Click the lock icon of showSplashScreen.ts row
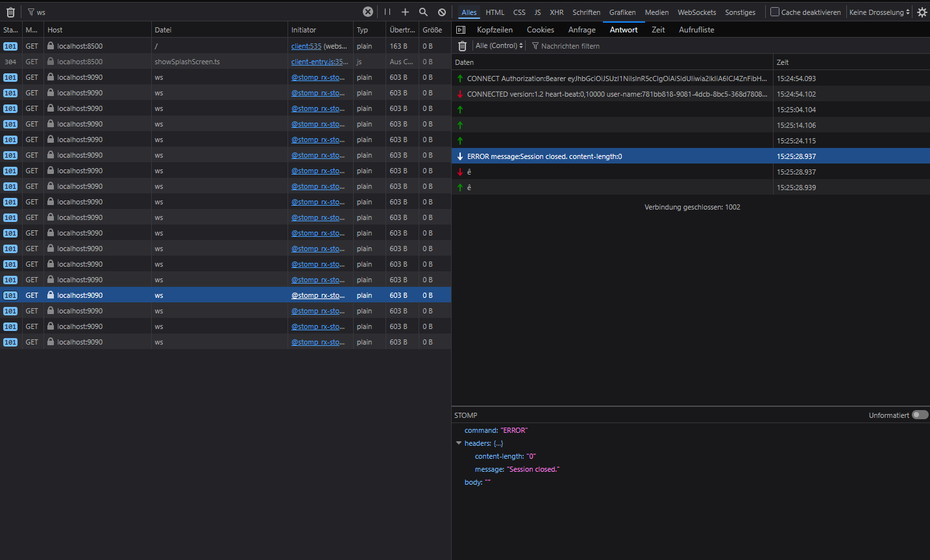 click(x=51, y=62)
